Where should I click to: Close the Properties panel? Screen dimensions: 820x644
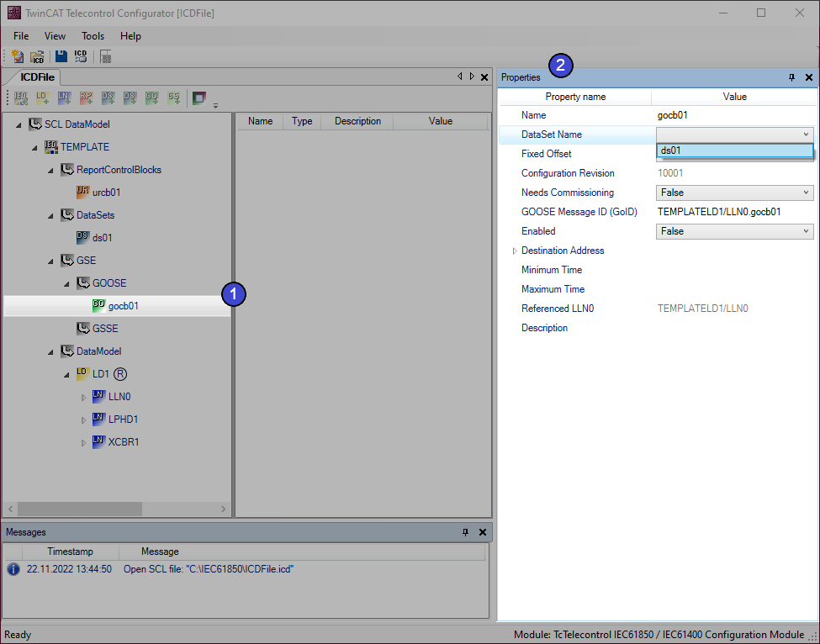click(809, 77)
